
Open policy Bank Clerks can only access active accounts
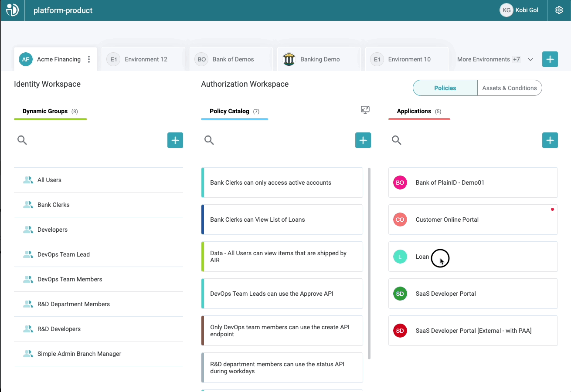click(x=282, y=182)
